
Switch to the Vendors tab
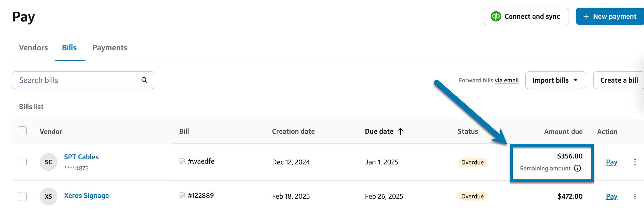point(33,48)
